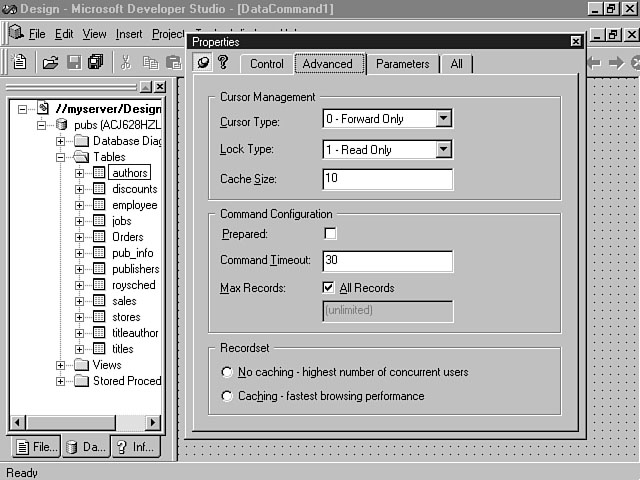Viewport: 640px width, 480px height.
Task: Click the tree's horizontal scrollbar right arrow
Action: click(153, 422)
